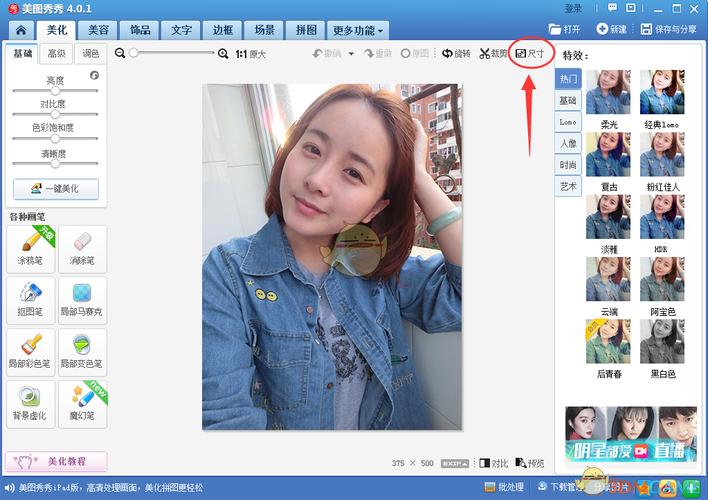Pick the 局部马赛克 mosaic tool
Screen dimensions: 708x500
(x=82, y=299)
